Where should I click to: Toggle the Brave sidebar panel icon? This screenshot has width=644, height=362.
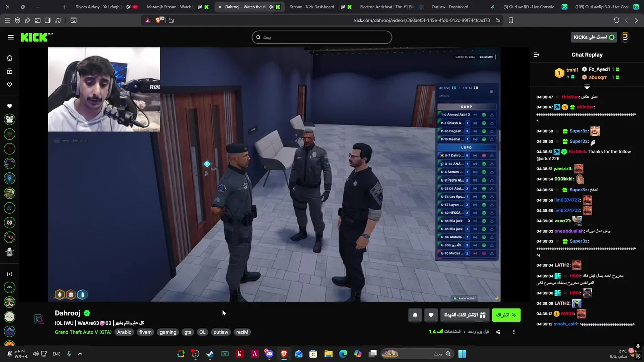point(47,20)
